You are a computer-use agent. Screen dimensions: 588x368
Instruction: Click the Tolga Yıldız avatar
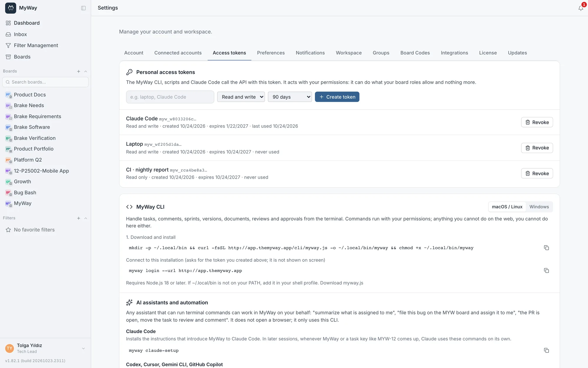pos(9,348)
